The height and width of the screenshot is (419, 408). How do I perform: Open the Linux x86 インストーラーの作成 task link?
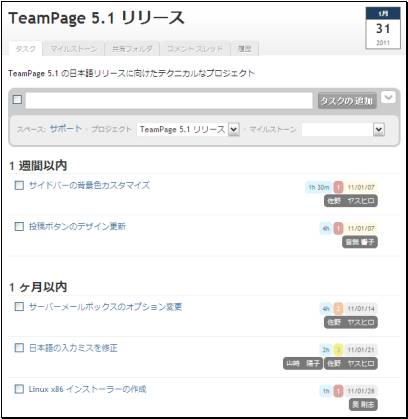(87, 389)
